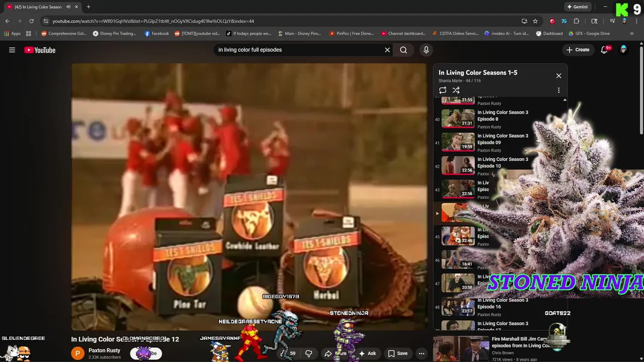Viewport: 644px width, 362px height.
Task: Show hidden bookmarks overflow chevron
Action: point(632,34)
